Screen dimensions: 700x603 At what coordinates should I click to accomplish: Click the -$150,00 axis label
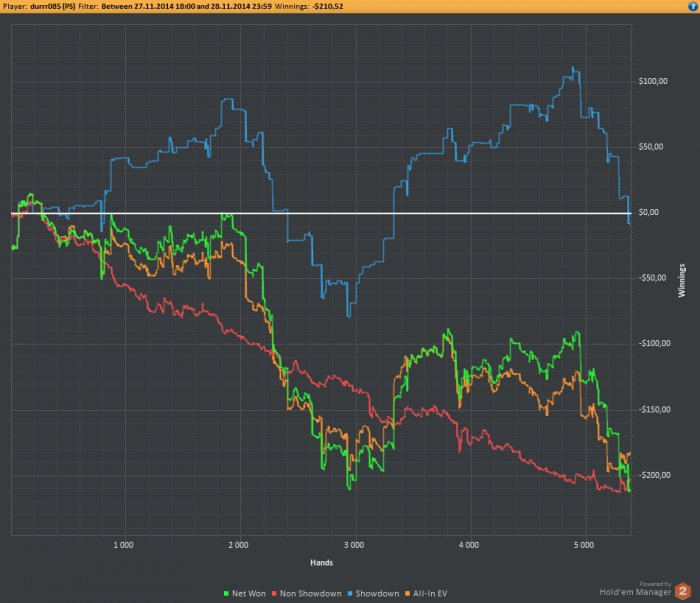coord(654,410)
